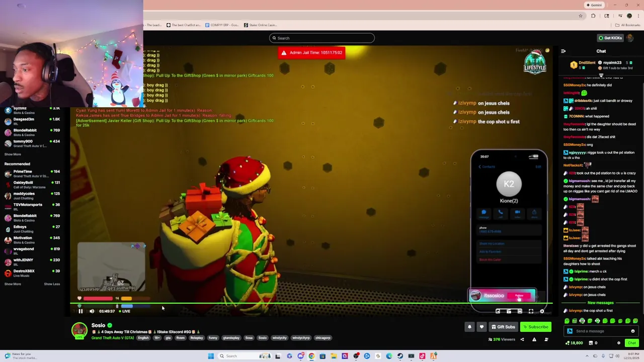The height and width of the screenshot is (362, 644).
Task: Open The best ChatBot bookmark
Action: tap(183, 25)
